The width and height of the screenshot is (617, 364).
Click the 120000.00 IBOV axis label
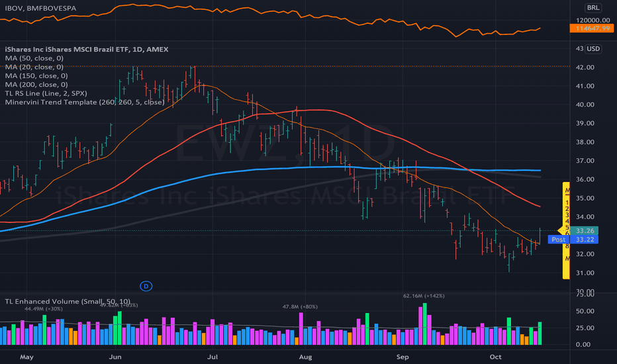tap(593, 20)
